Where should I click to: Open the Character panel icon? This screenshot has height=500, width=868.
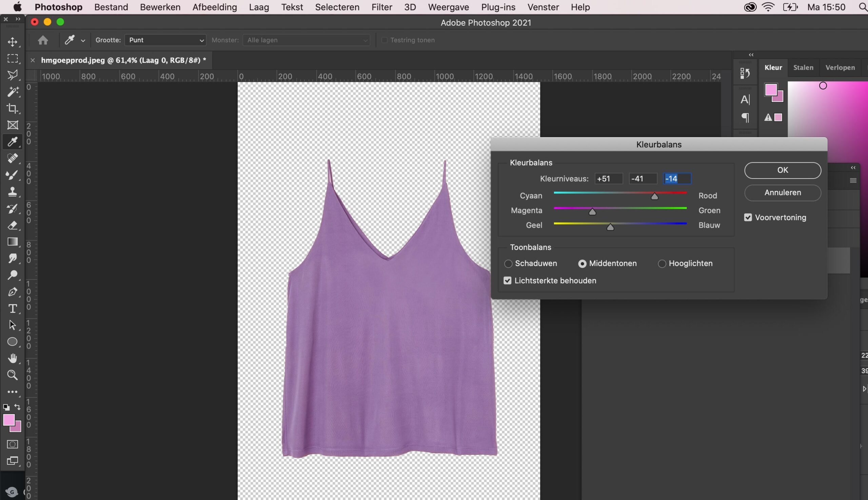(x=745, y=100)
